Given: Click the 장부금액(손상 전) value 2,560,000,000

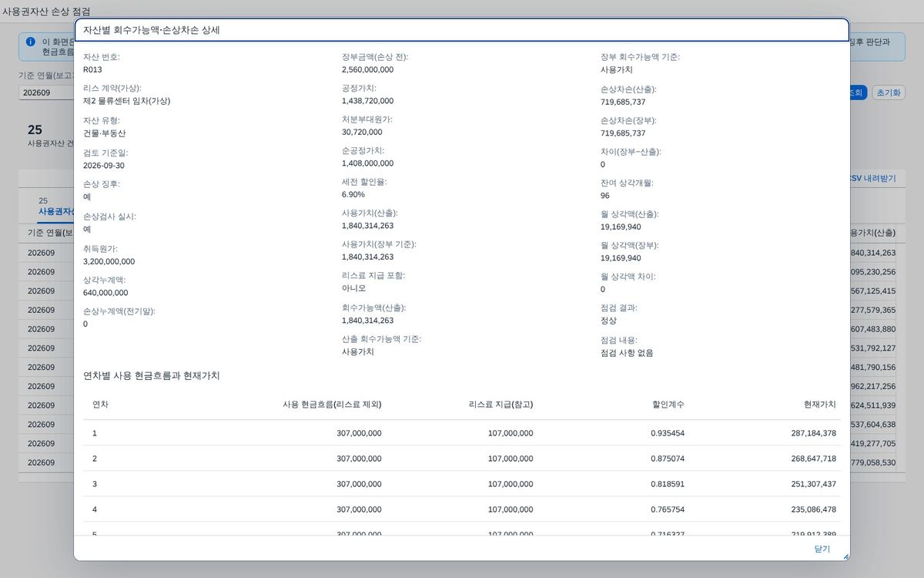Looking at the screenshot, I should (x=367, y=69).
